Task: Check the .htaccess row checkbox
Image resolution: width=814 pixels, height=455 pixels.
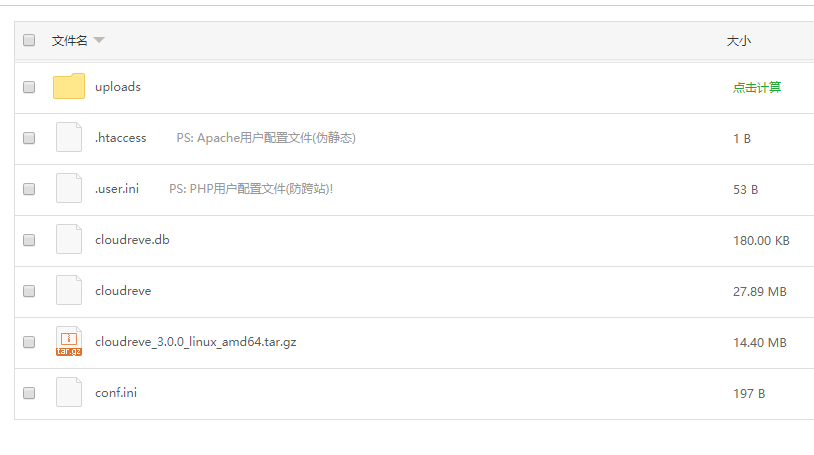Action: 29,138
